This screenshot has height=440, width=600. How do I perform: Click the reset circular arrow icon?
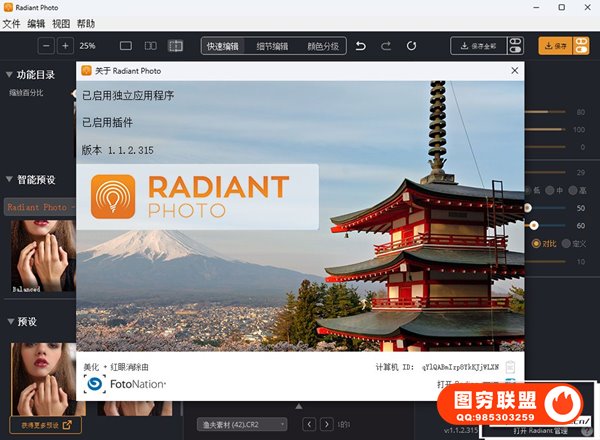click(x=411, y=46)
